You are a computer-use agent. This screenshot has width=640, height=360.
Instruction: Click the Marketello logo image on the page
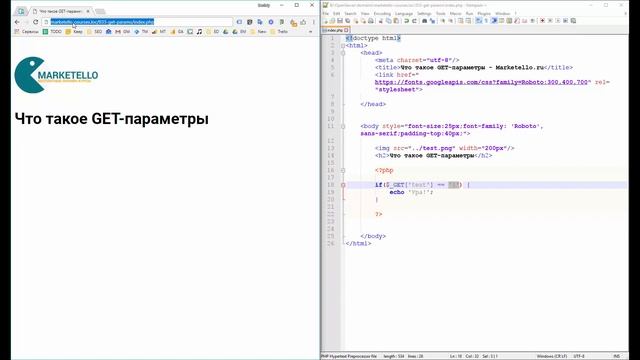pyautogui.click(x=56, y=75)
